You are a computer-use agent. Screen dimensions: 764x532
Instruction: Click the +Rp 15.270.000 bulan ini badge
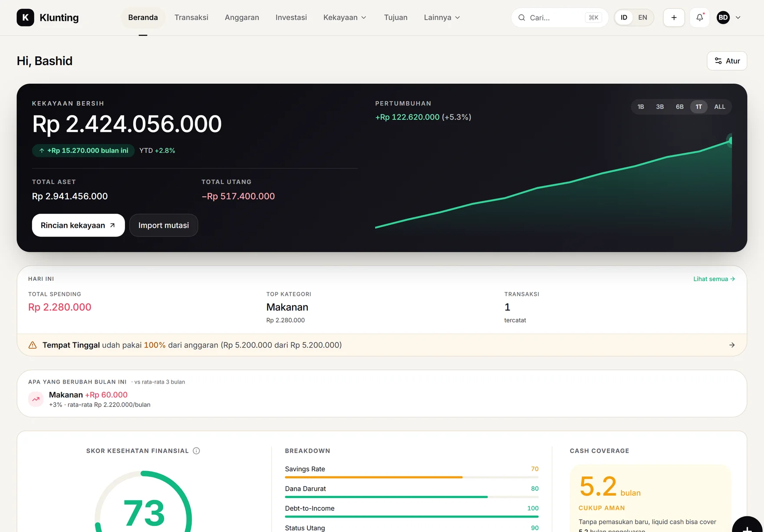(x=83, y=151)
